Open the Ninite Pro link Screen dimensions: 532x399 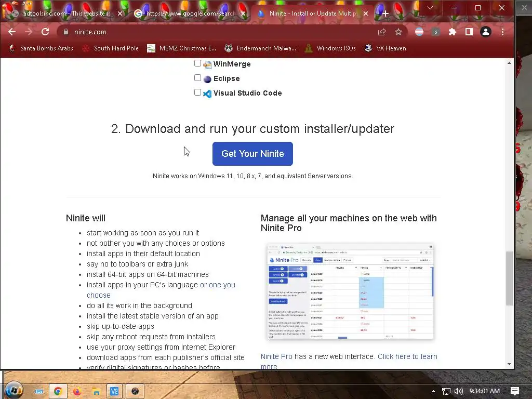click(x=276, y=356)
